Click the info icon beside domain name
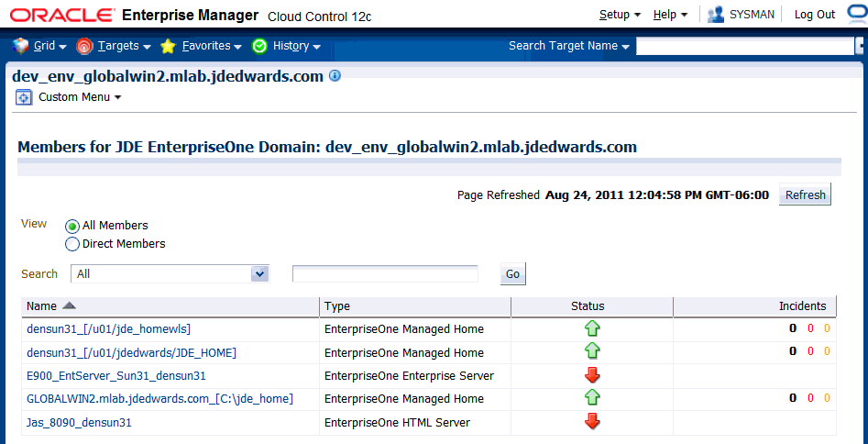Image resolution: width=868 pixels, height=444 pixels. pyautogui.click(x=335, y=76)
